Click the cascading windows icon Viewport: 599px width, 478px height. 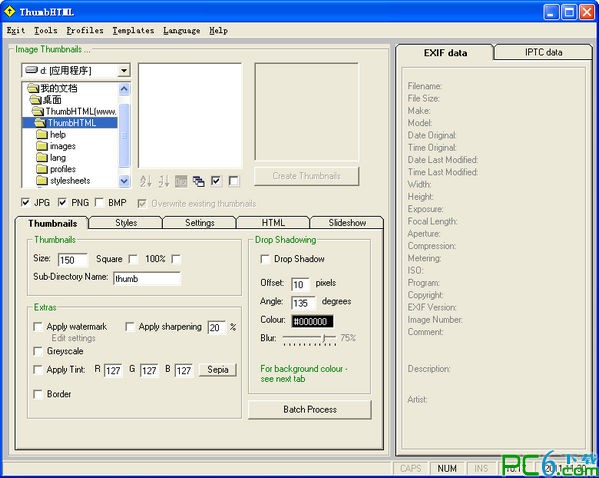[199, 181]
